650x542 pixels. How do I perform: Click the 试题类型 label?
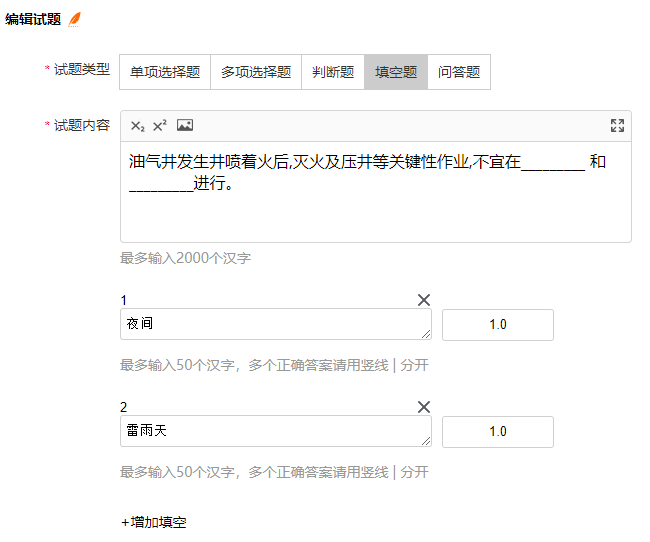pos(82,69)
